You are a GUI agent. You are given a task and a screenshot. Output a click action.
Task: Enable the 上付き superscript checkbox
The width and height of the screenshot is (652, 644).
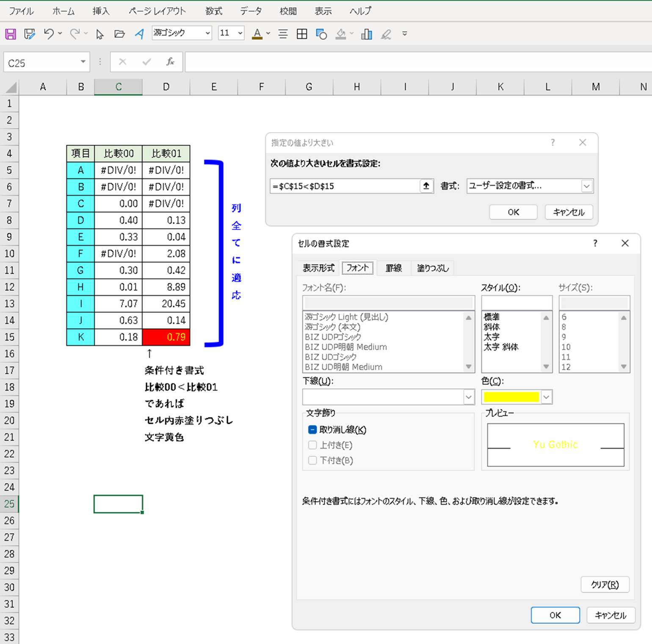[312, 445]
